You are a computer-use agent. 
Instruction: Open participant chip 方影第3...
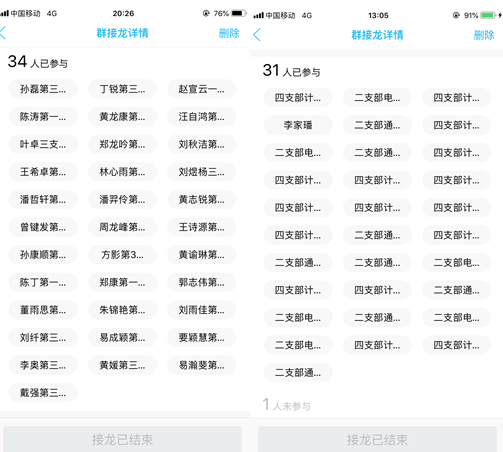pyautogui.click(x=122, y=255)
